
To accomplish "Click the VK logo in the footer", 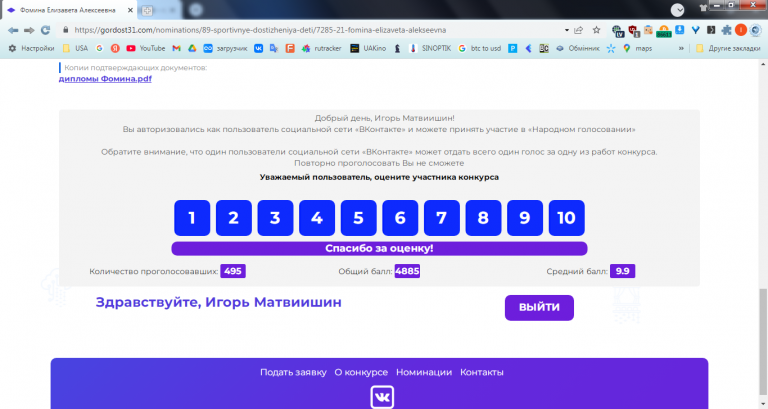I will [382, 397].
